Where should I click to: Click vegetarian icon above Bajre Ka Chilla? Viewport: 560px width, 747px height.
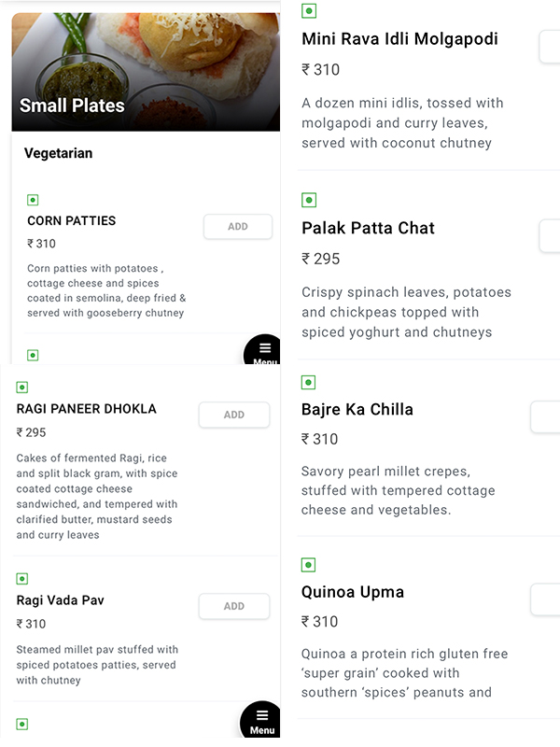coord(309,383)
